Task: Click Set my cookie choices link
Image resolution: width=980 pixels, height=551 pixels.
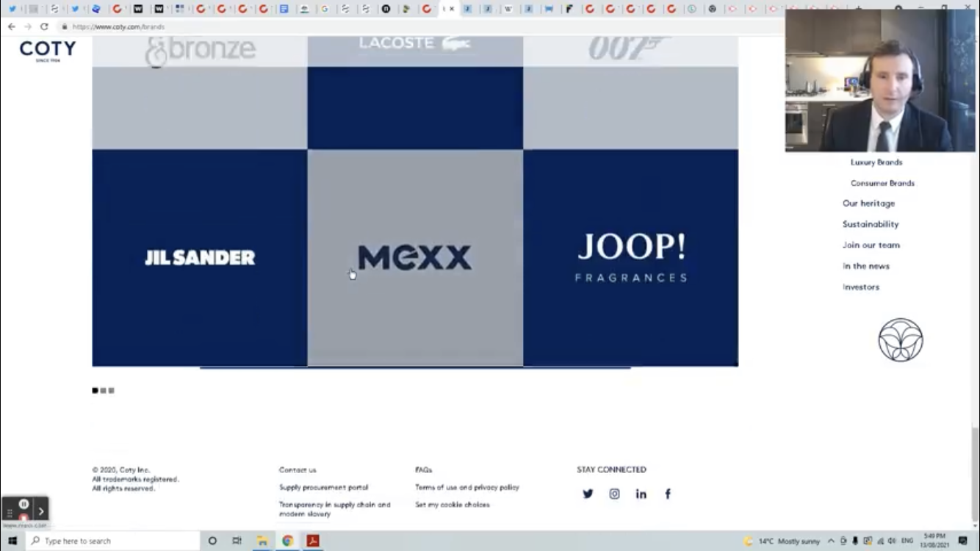Action: pos(452,505)
